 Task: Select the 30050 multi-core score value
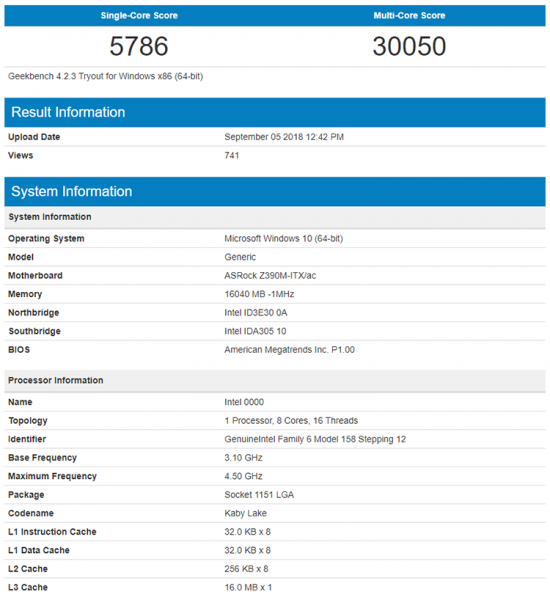pyautogui.click(x=409, y=46)
